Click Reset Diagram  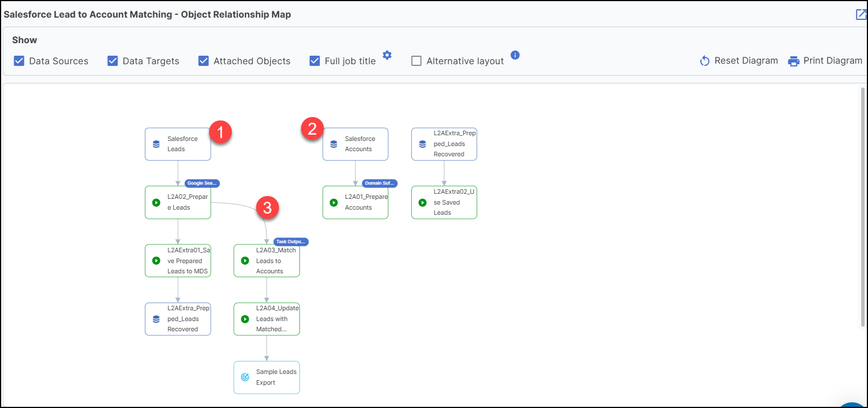tap(738, 60)
